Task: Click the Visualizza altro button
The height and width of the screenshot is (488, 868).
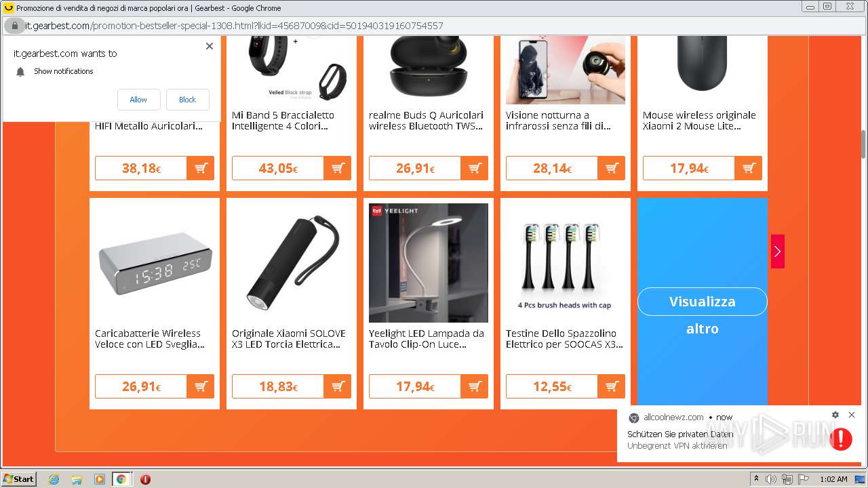Action: click(702, 302)
